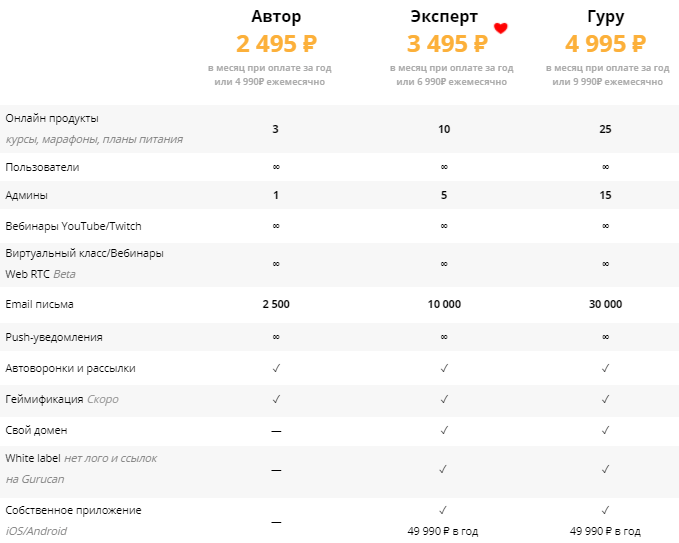This screenshot has height=543, width=679.
Task: Select the Гуру plan heading
Action: [606, 17]
